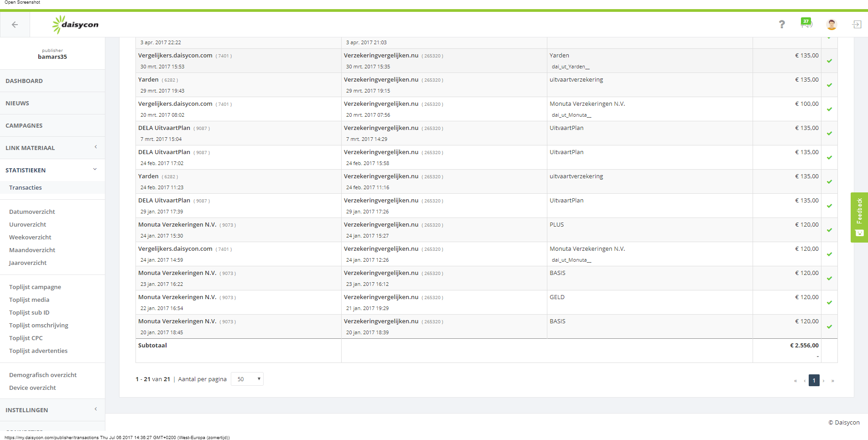Expand the Instellingen menu chevron
This screenshot has height=440, width=868.
tap(95, 409)
